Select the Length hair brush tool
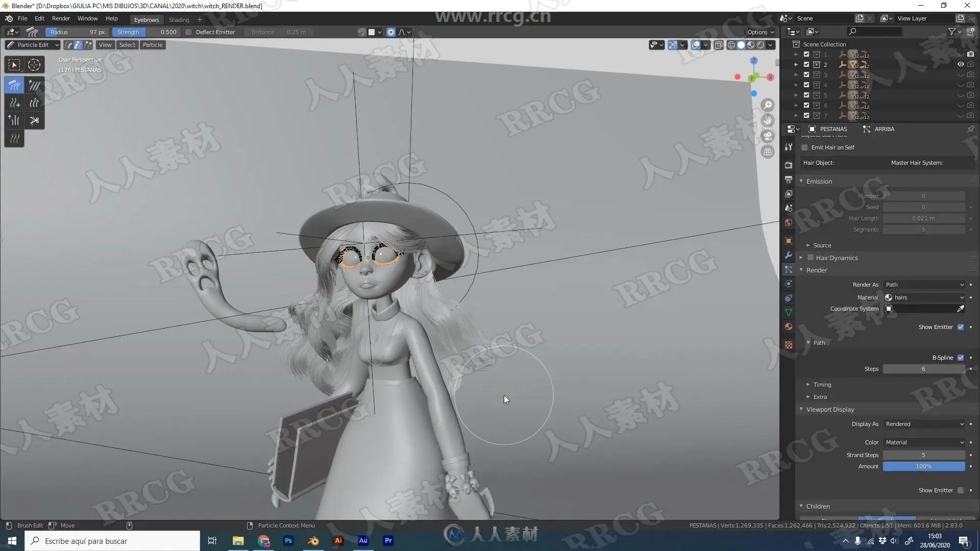 (x=34, y=103)
